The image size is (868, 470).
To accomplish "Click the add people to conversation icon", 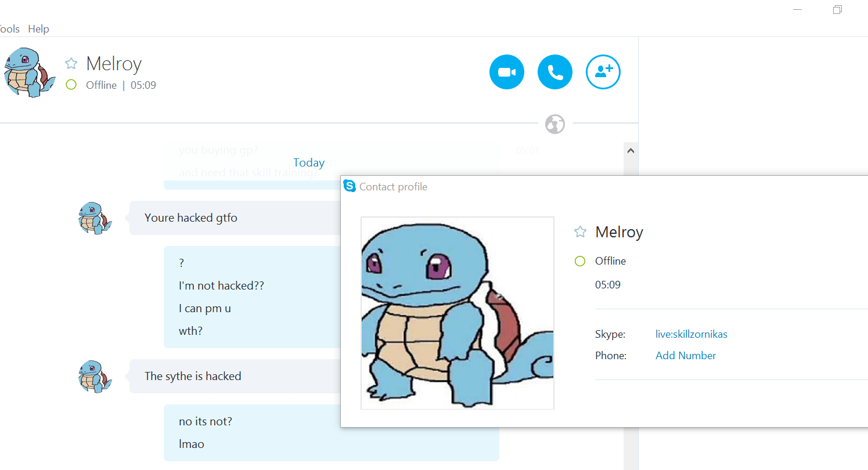I will coord(603,72).
